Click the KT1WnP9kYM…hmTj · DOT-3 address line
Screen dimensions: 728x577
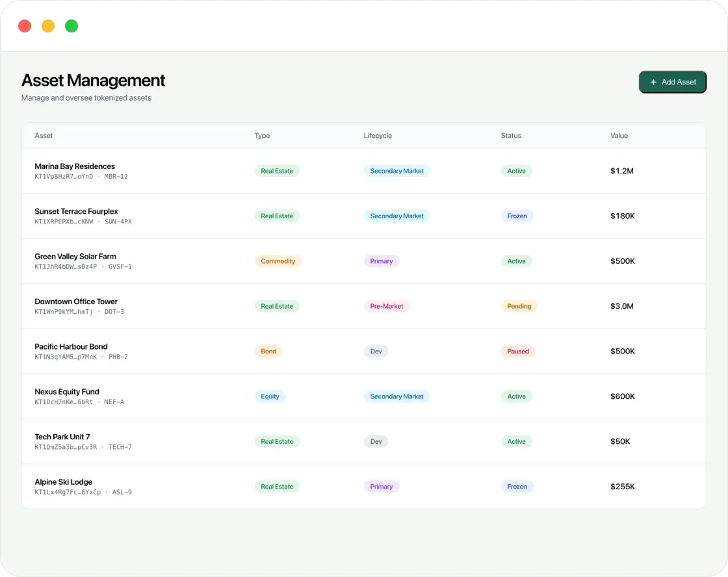[79, 311]
